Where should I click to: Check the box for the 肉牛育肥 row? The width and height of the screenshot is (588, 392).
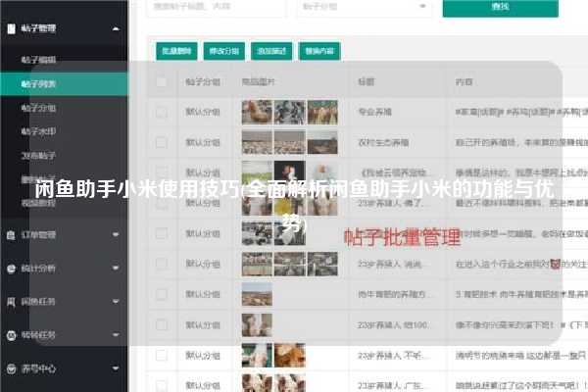pos(162,294)
